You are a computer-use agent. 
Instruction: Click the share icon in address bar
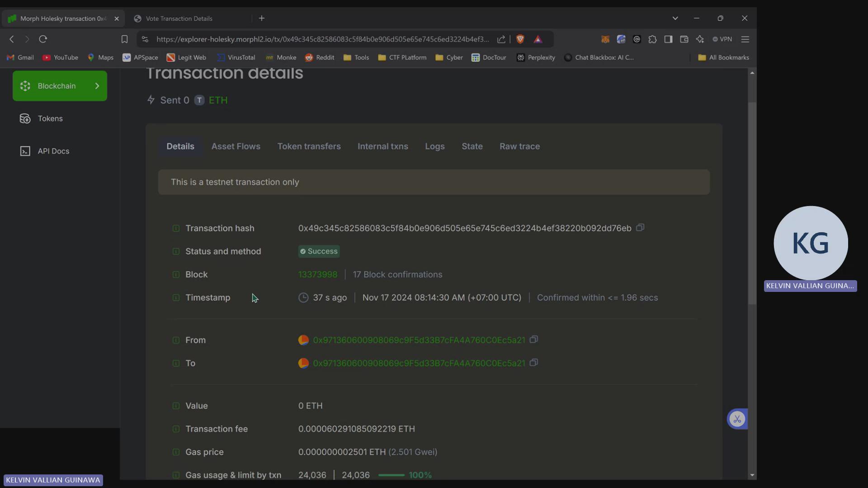pyautogui.click(x=501, y=39)
